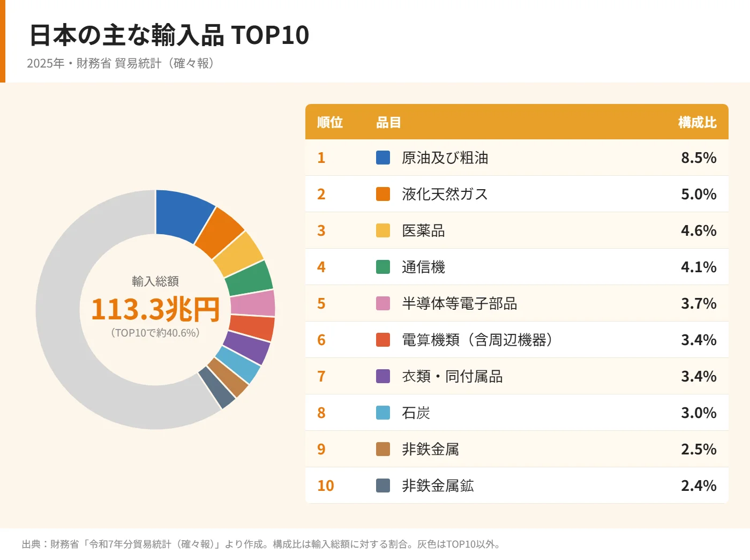Viewport: 750px width, 560px height.
Task: Click the 品目 column header
Action: [x=389, y=122]
